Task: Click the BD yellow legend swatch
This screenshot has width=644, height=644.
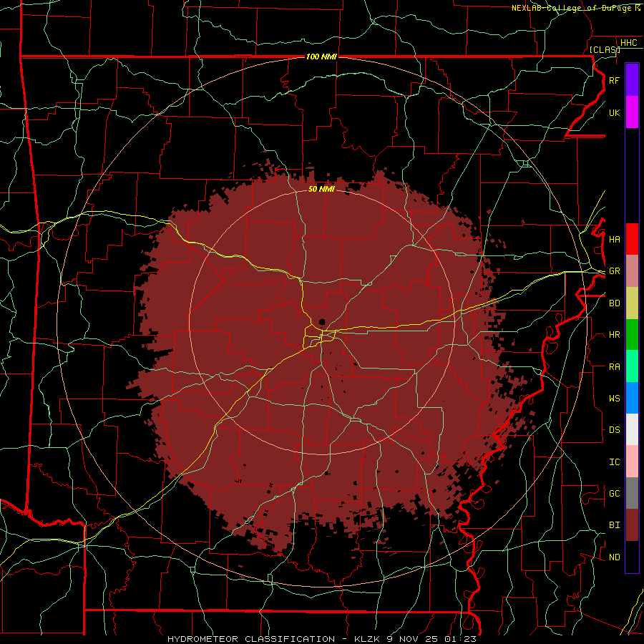Action: [x=632, y=303]
